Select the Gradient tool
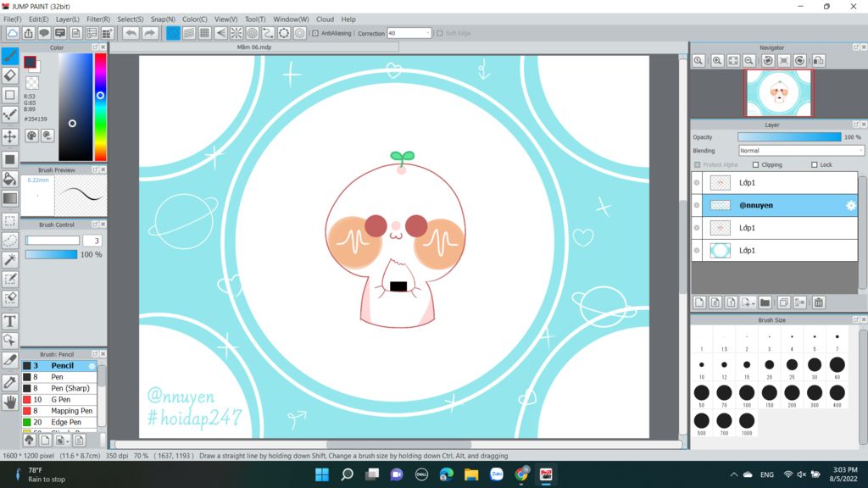The image size is (868, 488). pyautogui.click(x=10, y=198)
